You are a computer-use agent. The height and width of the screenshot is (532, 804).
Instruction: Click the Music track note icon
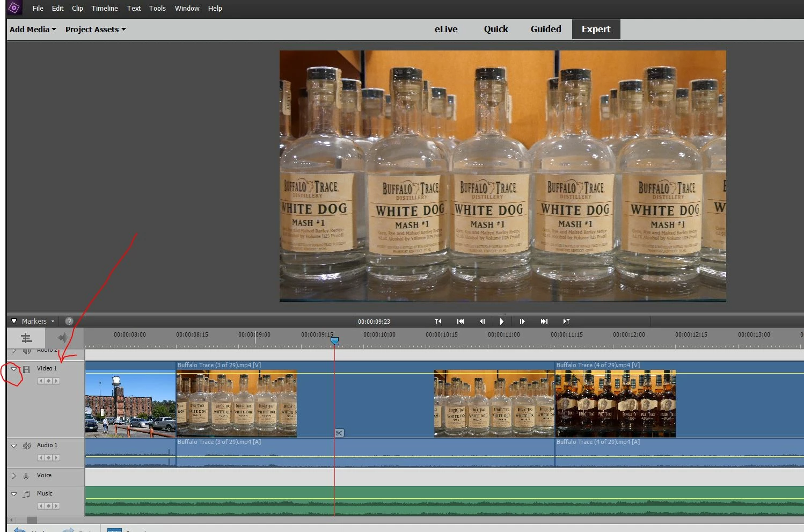(x=26, y=494)
